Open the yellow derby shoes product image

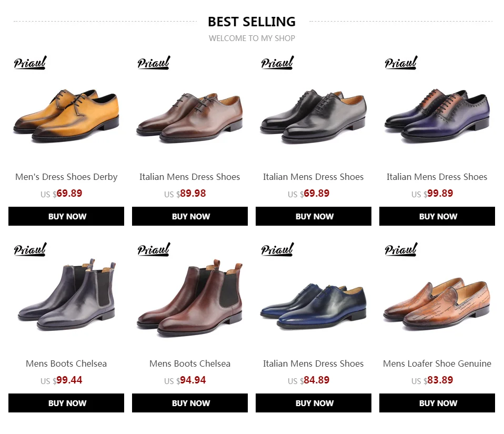(x=66, y=116)
